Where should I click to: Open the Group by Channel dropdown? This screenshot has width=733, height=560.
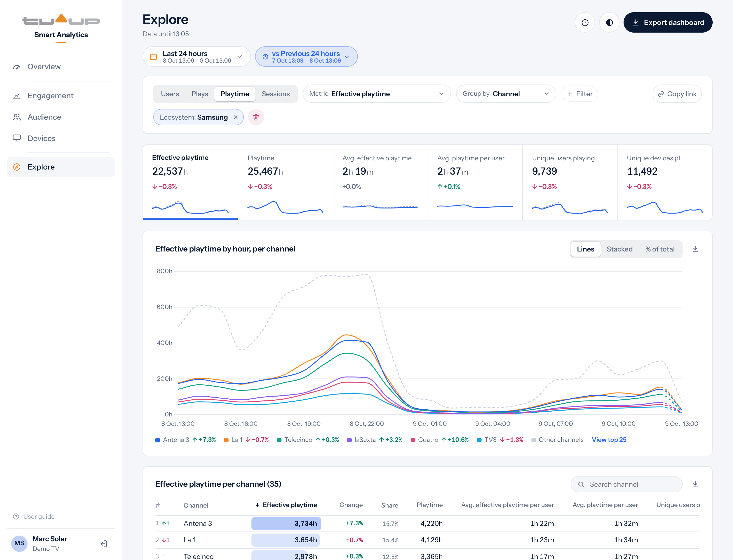point(506,94)
